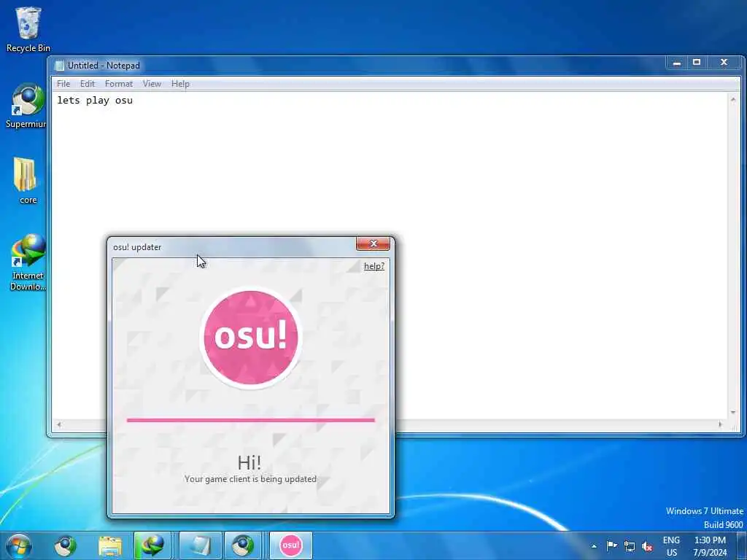
Task: Click the pink update progress bar
Action: 251,420
